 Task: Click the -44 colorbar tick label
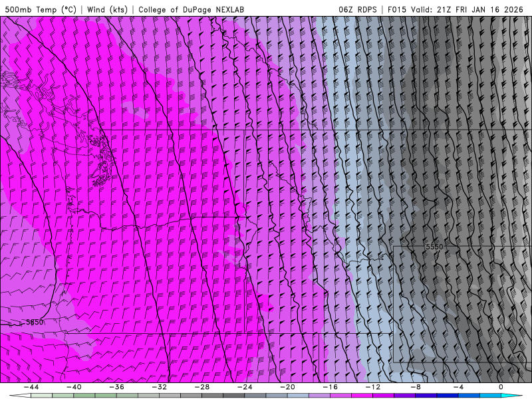(x=31, y=387)
